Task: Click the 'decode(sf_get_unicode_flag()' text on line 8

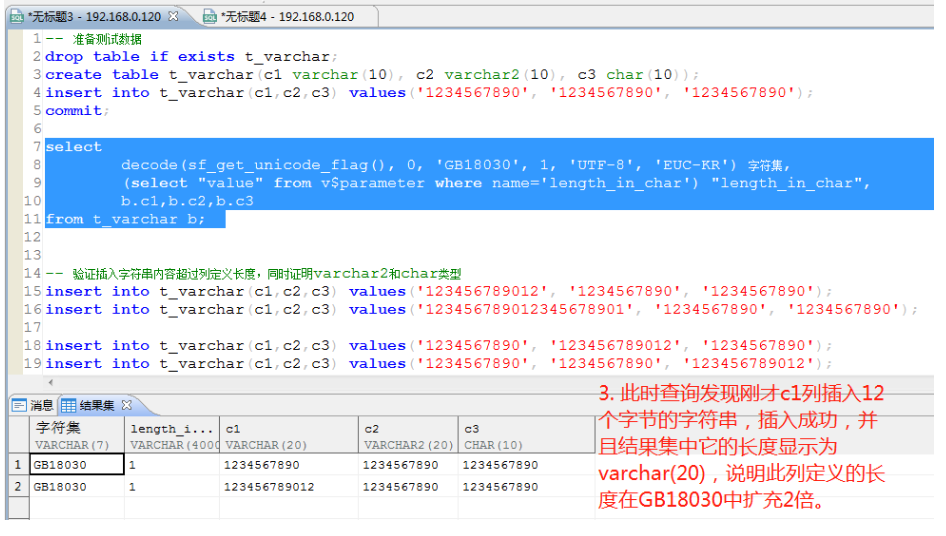Action: pyautogui.click(x=253, y=165)
